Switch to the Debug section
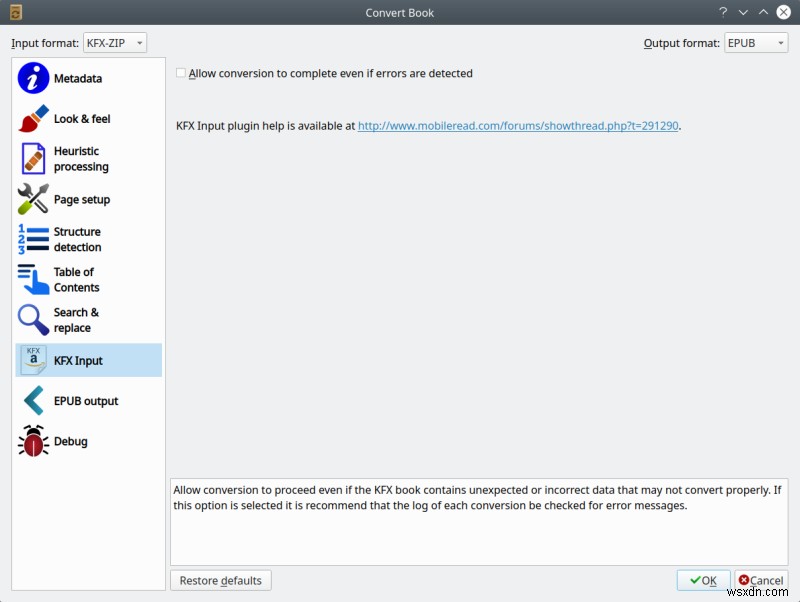This screenshot has height=602, width=800. (33, 440)
